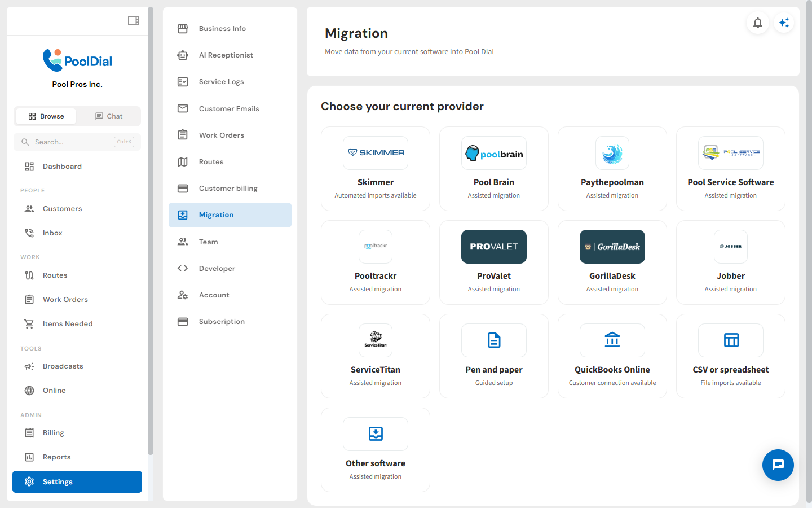Select the ServiceTitan logo
This screenshot has height=508, width=812.
(x=376, y=340)
